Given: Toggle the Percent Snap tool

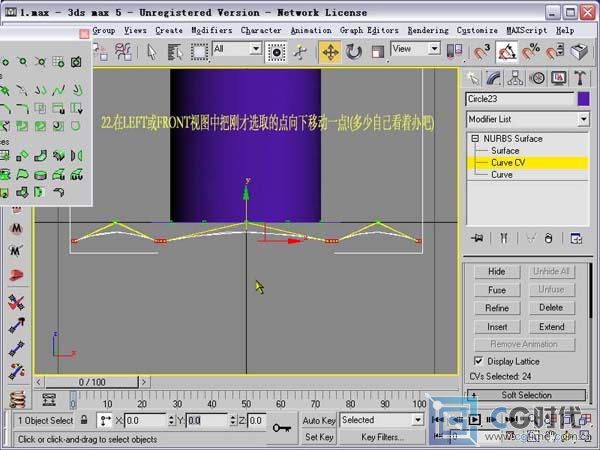Looking at the screenshot, I should [x=531, y=52].
